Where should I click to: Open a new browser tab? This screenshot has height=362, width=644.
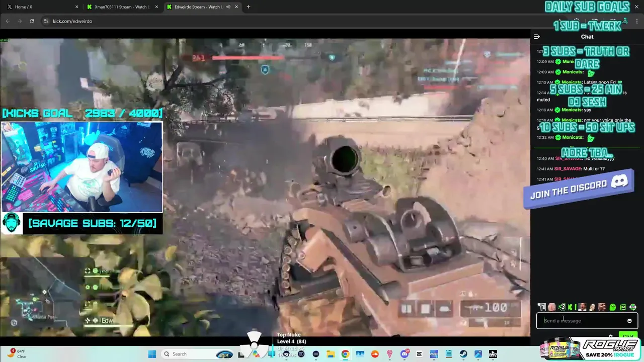[x=248, y=7]
